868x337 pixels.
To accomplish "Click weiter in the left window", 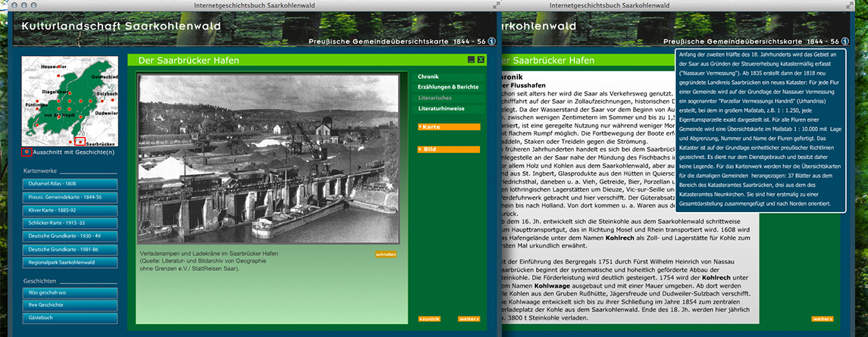I will 468,319.
